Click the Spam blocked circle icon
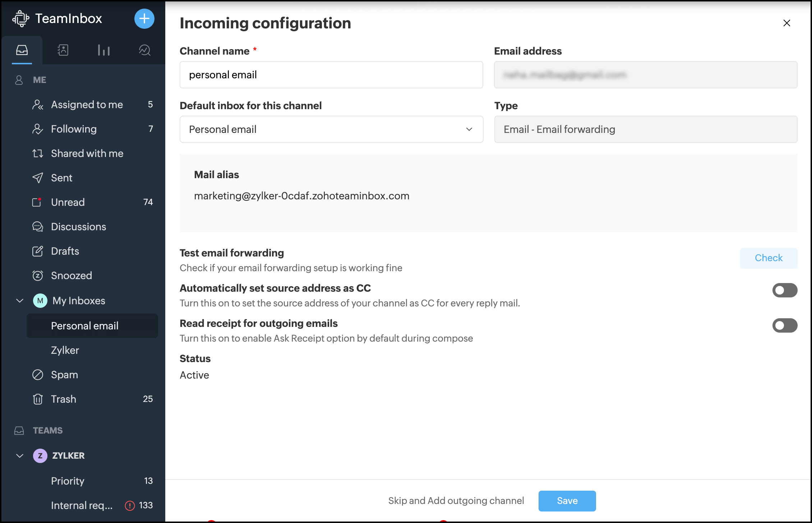Image resolution: width=812 pixels, height=523 pixels. [38, 375]
